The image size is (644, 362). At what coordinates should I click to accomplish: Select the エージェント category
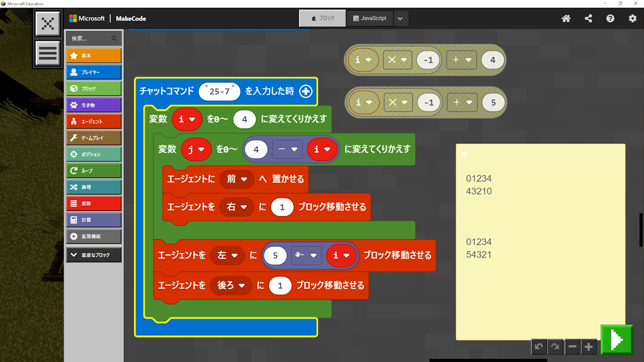pyautogui.click(x=94, y=121)
